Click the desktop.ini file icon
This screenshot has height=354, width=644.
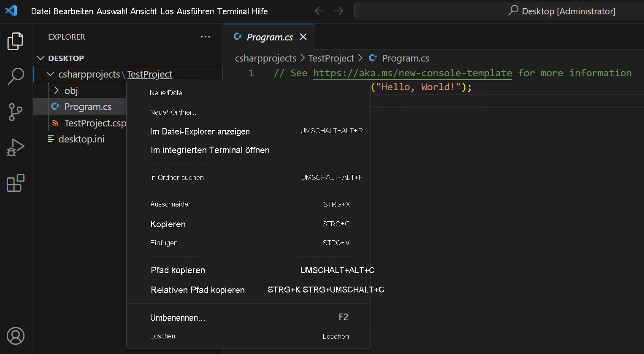coord(51,139)
